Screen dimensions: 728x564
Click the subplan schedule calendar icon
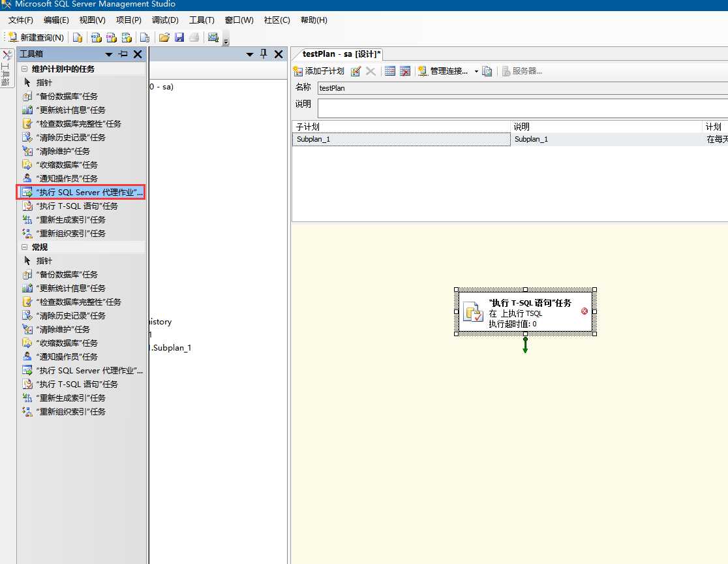390,71
